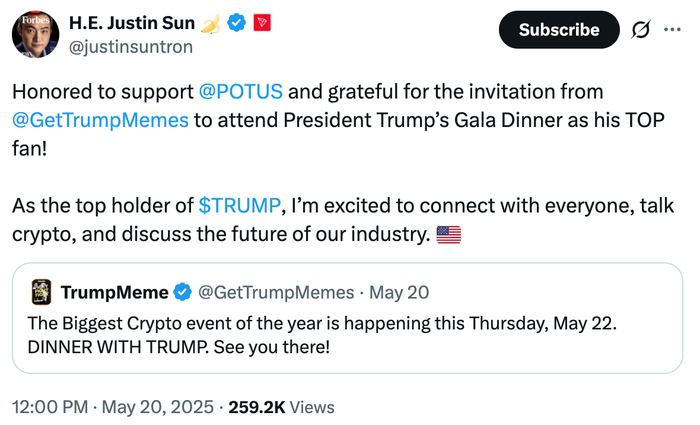Click the banana emoji next to the name
The image size is (700, 425).
[211, 22]
